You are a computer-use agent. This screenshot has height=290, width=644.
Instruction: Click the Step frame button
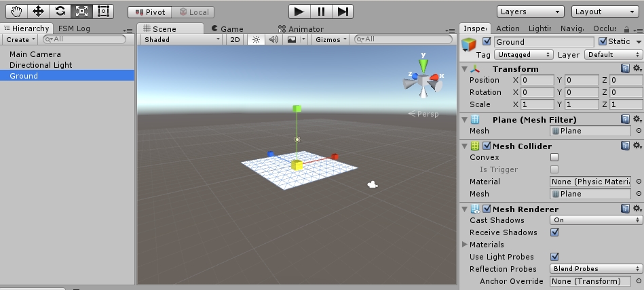point(343,12)
